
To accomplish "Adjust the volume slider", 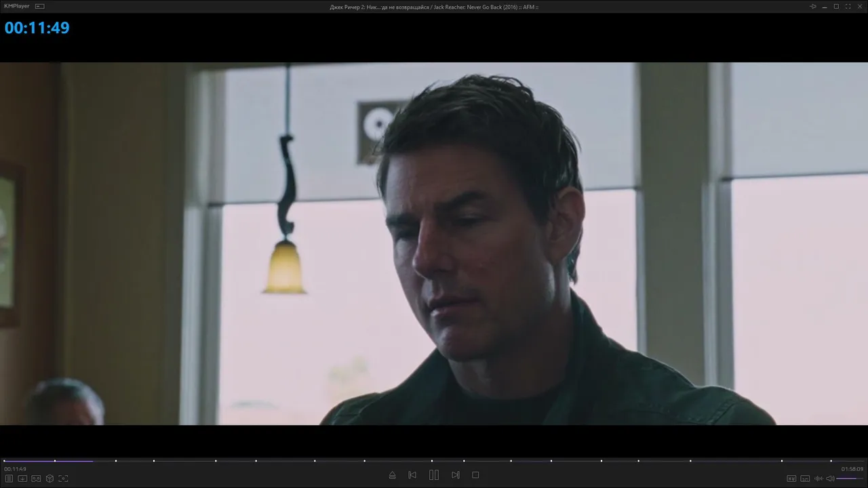I will [850, 479].
